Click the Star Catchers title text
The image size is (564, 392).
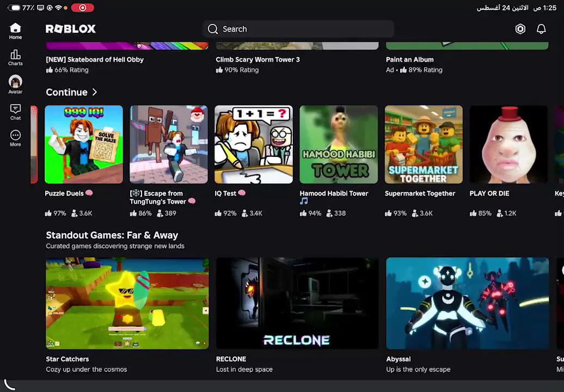(68, 359)
